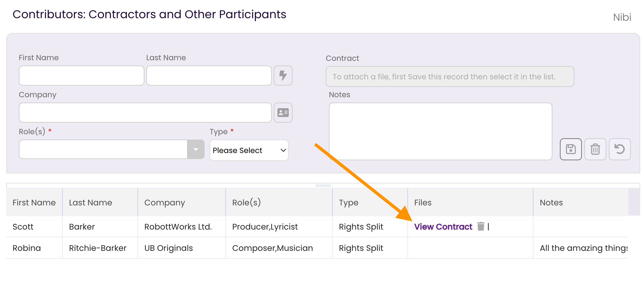Click the disabled Contract attach field

tap(450, 77)
